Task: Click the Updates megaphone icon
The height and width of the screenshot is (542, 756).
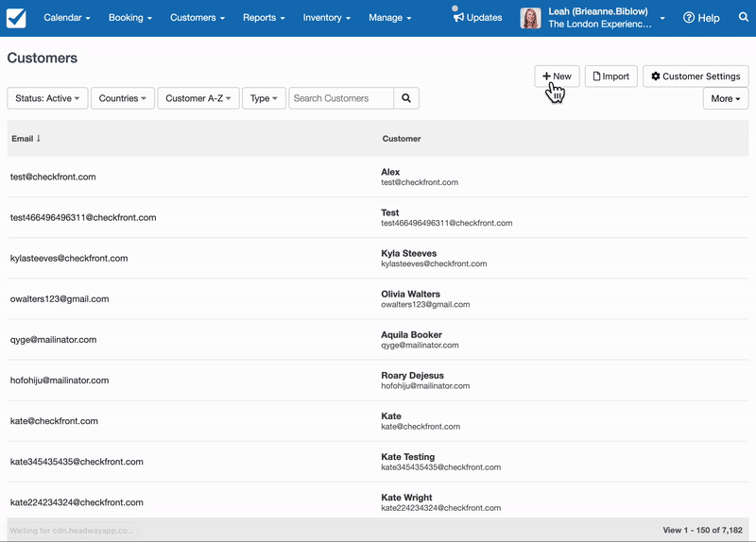Action: coord(459,17)
